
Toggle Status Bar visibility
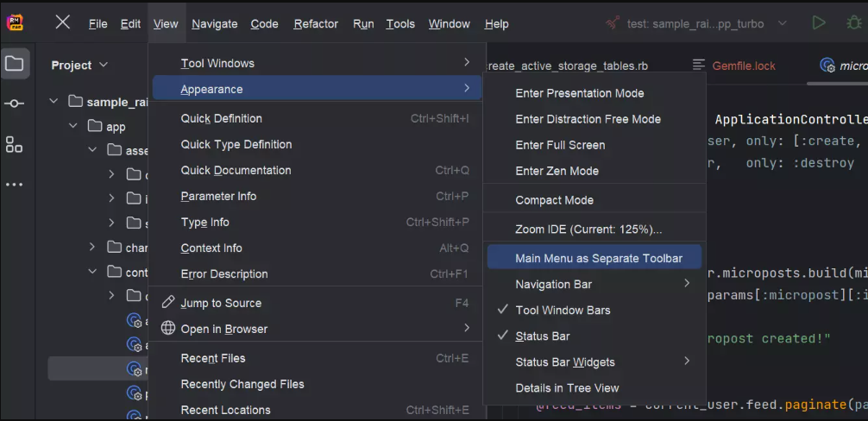coord(542,336)
